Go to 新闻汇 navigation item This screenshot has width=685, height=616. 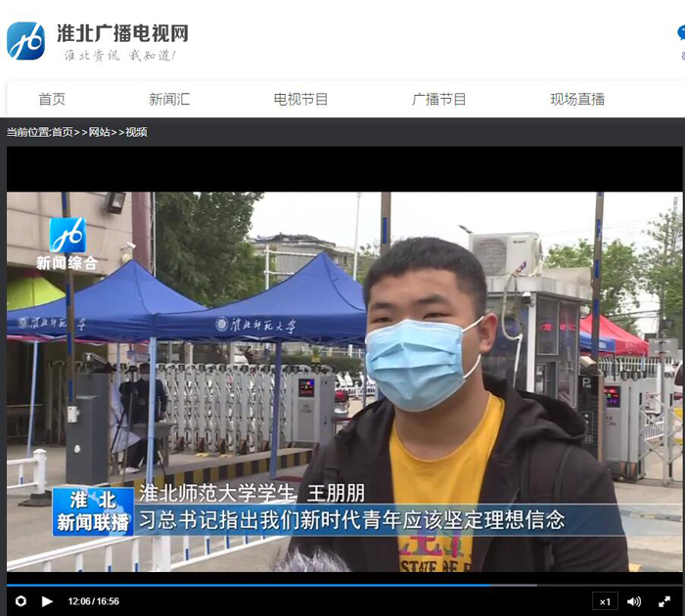[169, 99]
